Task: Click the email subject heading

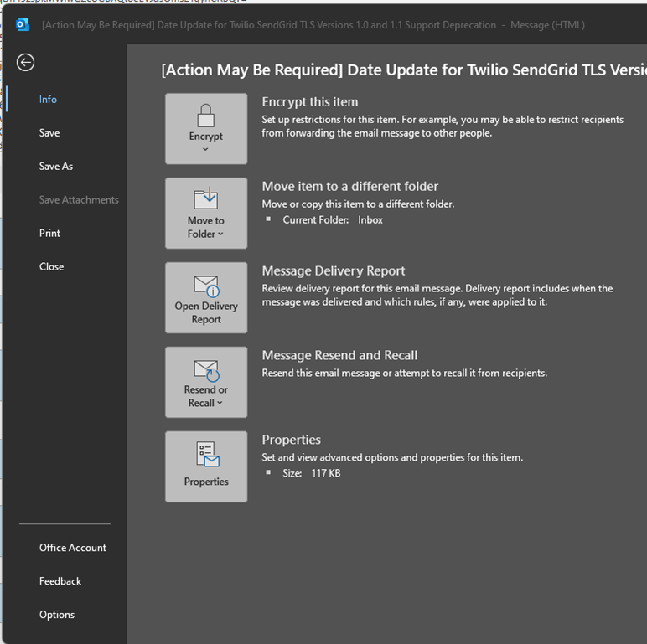Action: pyautogui.click(x=404, y=70)
